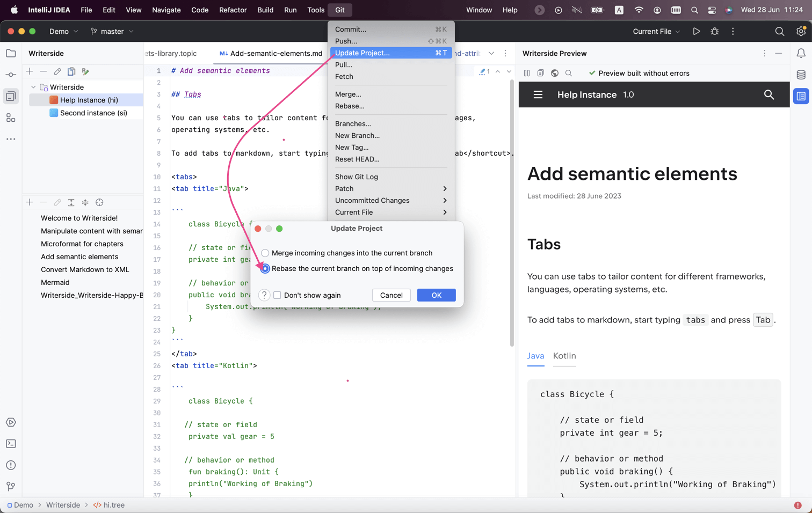This screenshot has height=513, width=812.
Task: Open macOS Spotlight search icon
Action: coord(694,10)
